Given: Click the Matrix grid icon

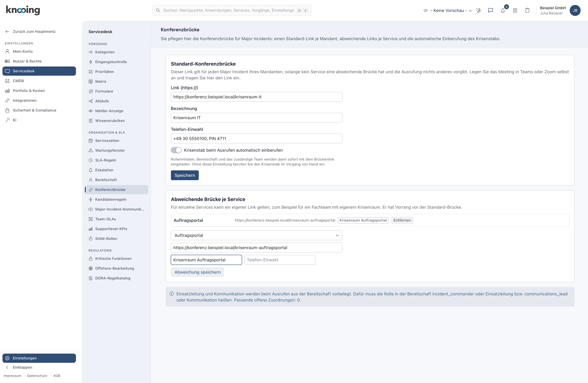Looking at the screenshot, I should point(91,81).
